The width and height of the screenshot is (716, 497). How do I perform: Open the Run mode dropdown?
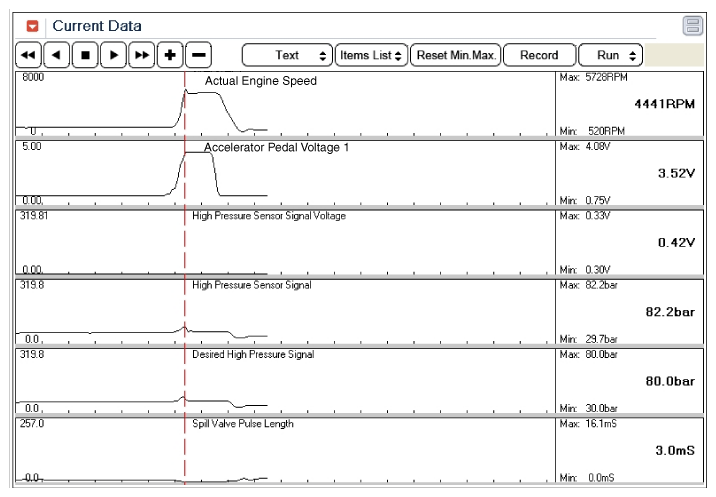(x=611, y=55)
